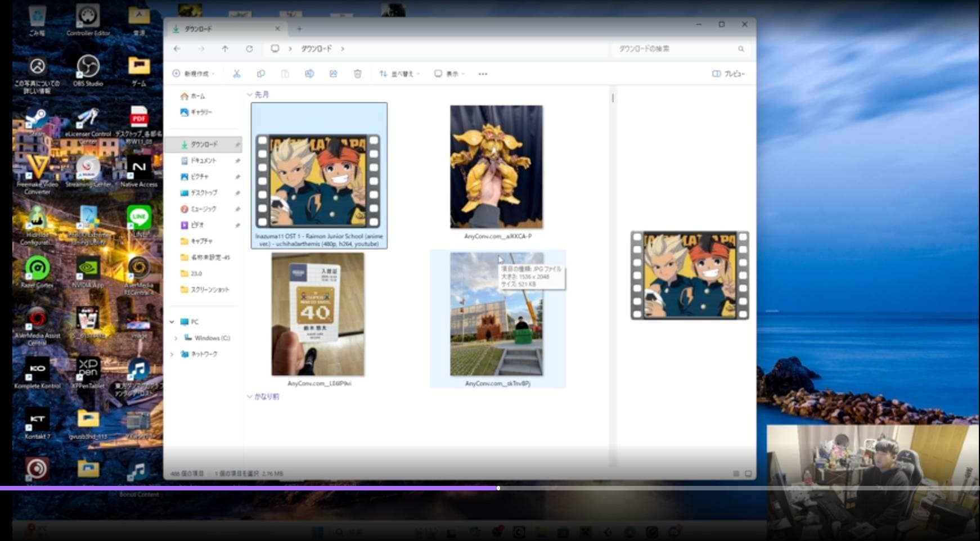The width and height of the screenshot is (980, 541).
Task: Open the 並べ替え (Sort) dropdown
Action: (x=399, y=74)
